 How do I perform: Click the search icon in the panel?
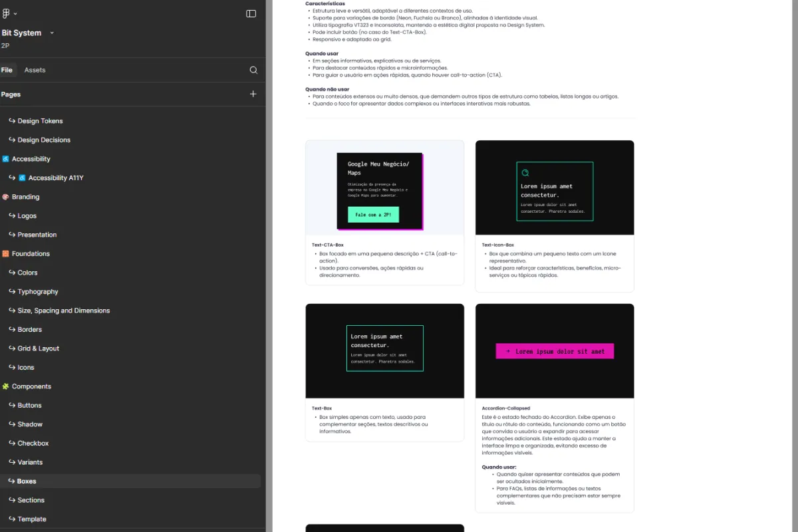(253, 70)
